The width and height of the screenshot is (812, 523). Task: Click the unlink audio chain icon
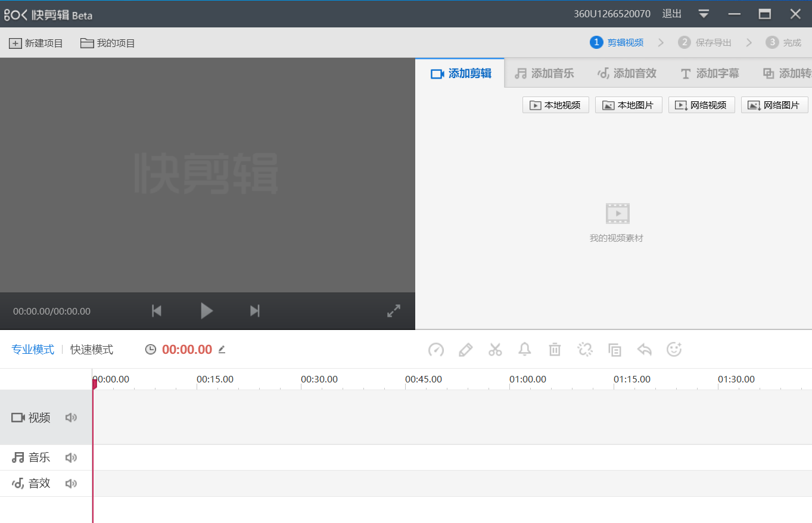[585, 350]
